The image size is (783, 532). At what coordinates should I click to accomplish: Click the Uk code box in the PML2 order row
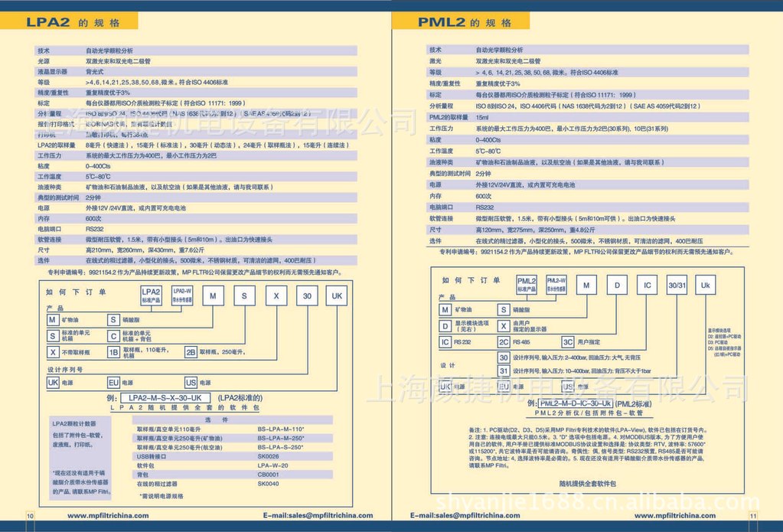pyautogui.click(x=705, y=286)
